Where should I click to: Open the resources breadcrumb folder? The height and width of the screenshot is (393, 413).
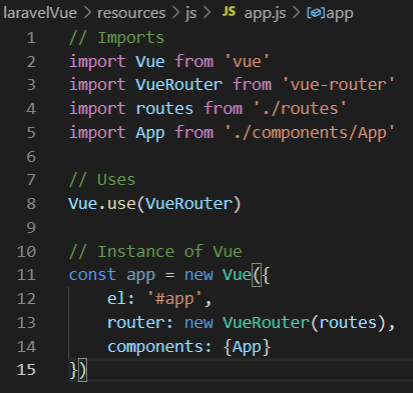pyautogui.click(x=131, y=13)
